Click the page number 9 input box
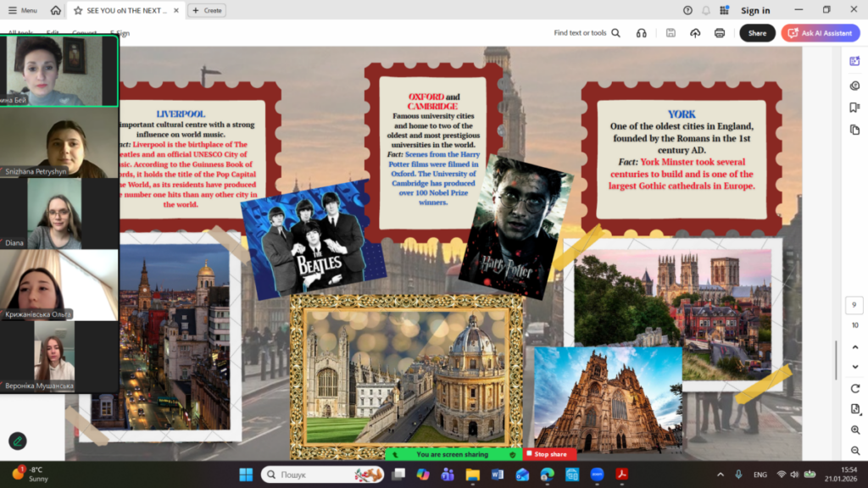The height and width of the screenshot is (488, 868). click(x=854, y=306)
